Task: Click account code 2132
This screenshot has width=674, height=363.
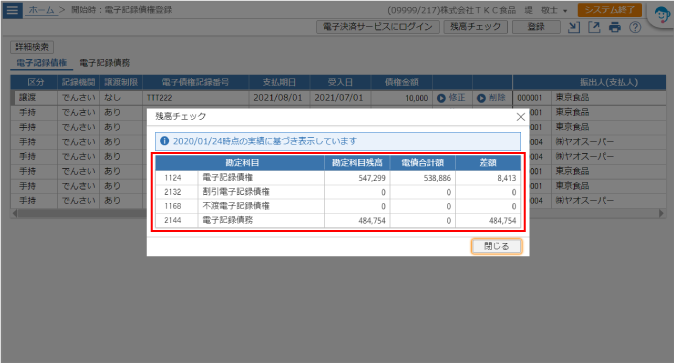Action: tap(173, 192)
